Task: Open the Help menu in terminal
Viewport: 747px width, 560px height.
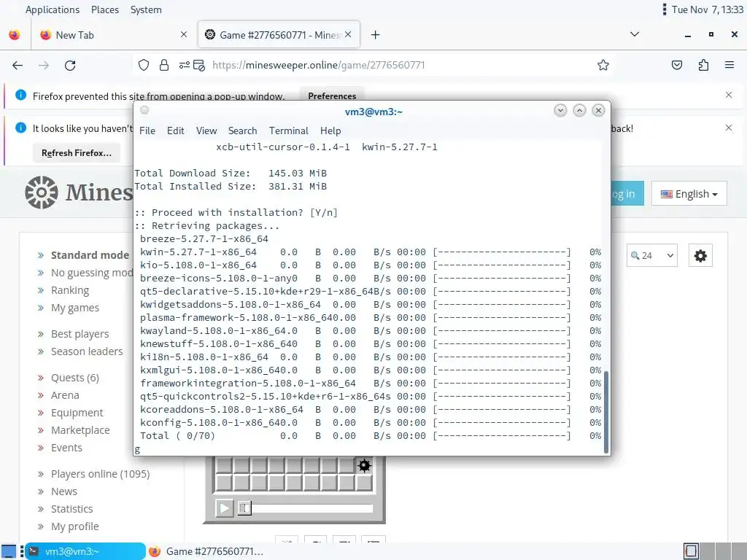Action: click(x=330, y=131)
